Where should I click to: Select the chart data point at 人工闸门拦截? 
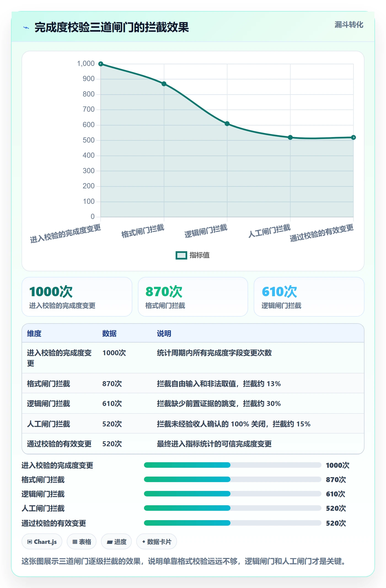pos(290,137)
